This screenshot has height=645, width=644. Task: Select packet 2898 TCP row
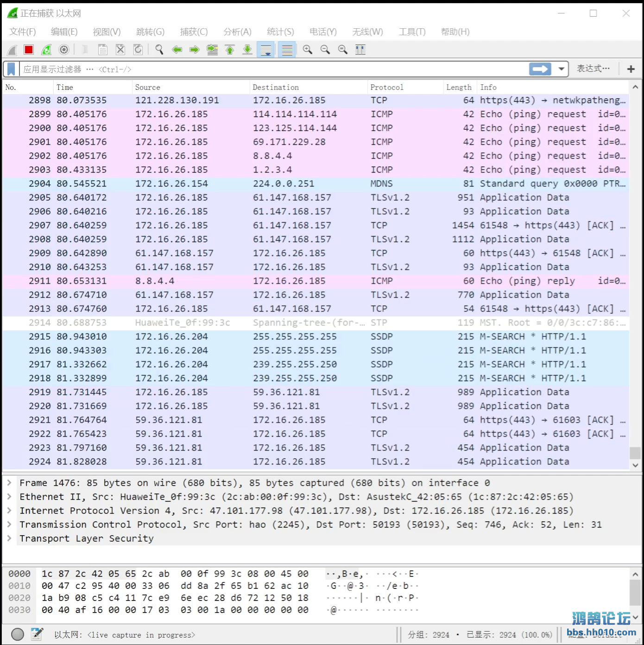(x=316, y=100)
